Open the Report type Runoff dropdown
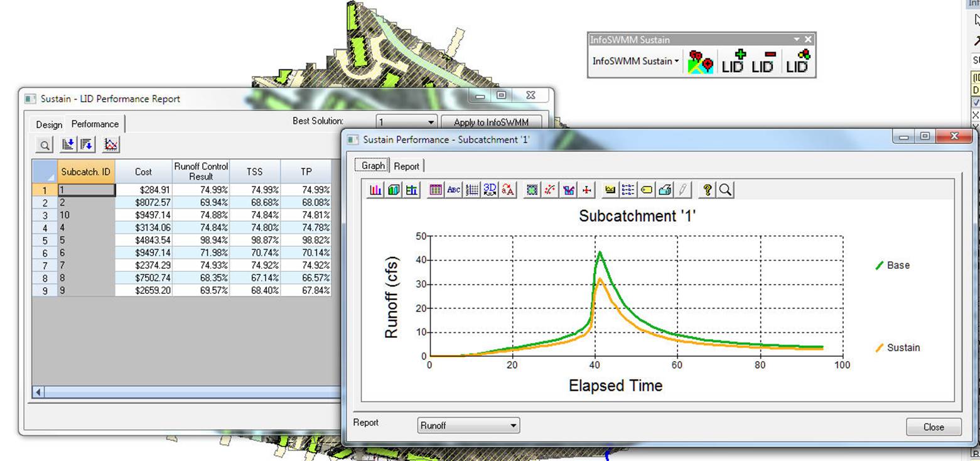The image size is (980, 461). tap(469, 425)
